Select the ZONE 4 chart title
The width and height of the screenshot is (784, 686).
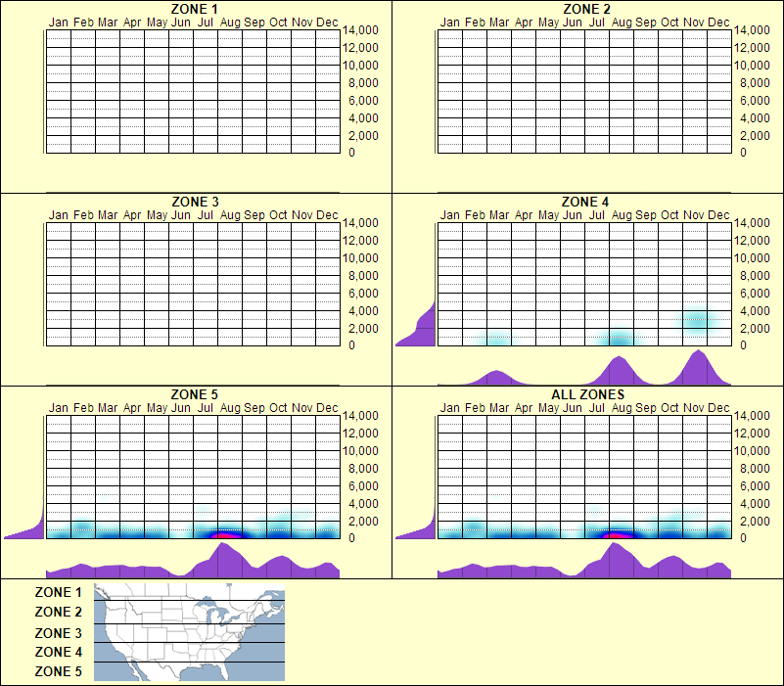click(583, 201)
